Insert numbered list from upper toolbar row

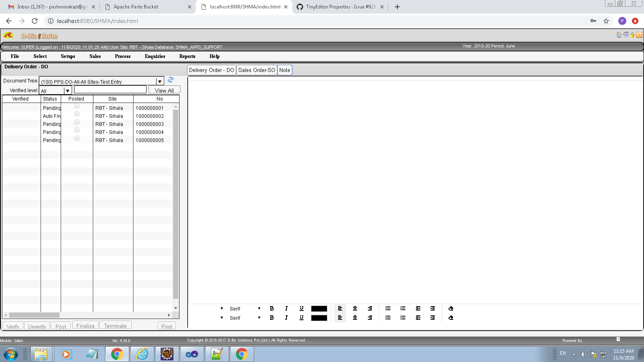coord(388,309)
